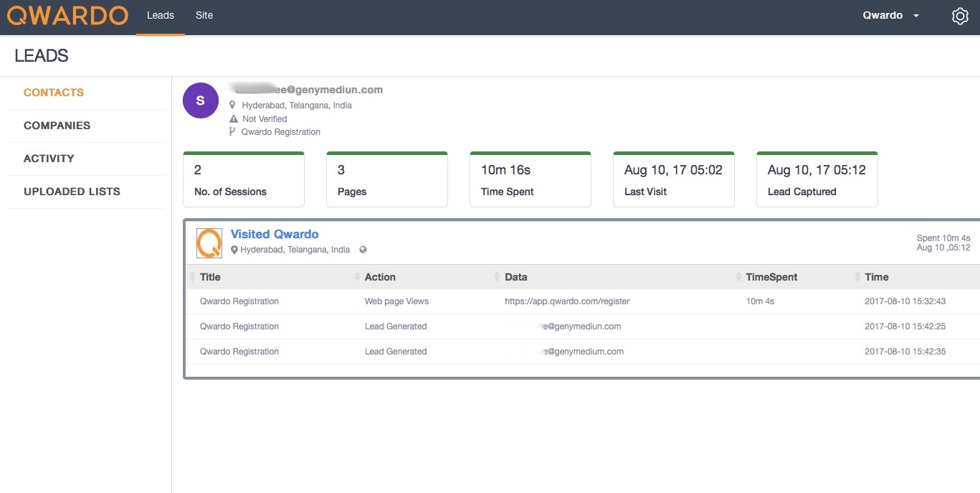Click the No. of Sessions card
Image resolution: width=980 pixels, height=493 pixels.
point(244,179)
